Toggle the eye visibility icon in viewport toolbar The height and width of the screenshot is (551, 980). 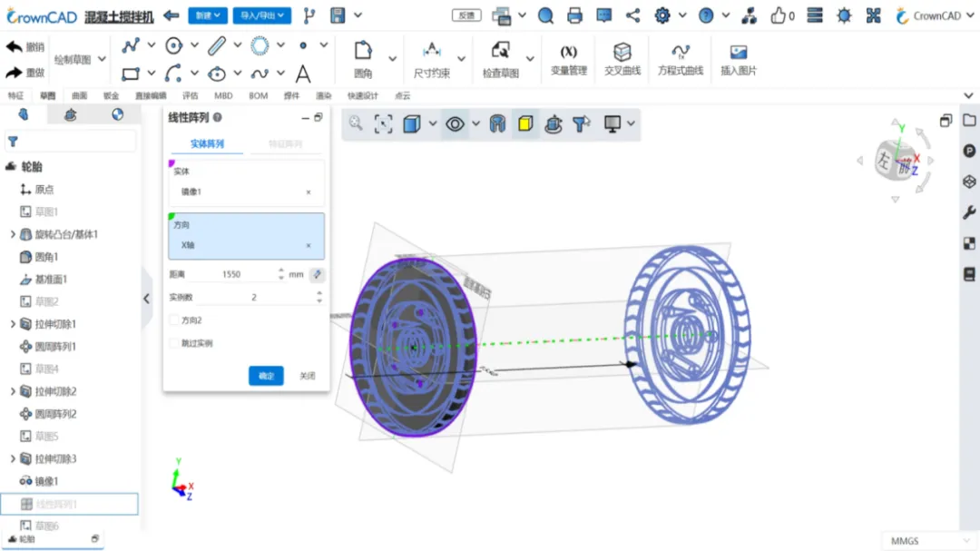click(455, 123)
